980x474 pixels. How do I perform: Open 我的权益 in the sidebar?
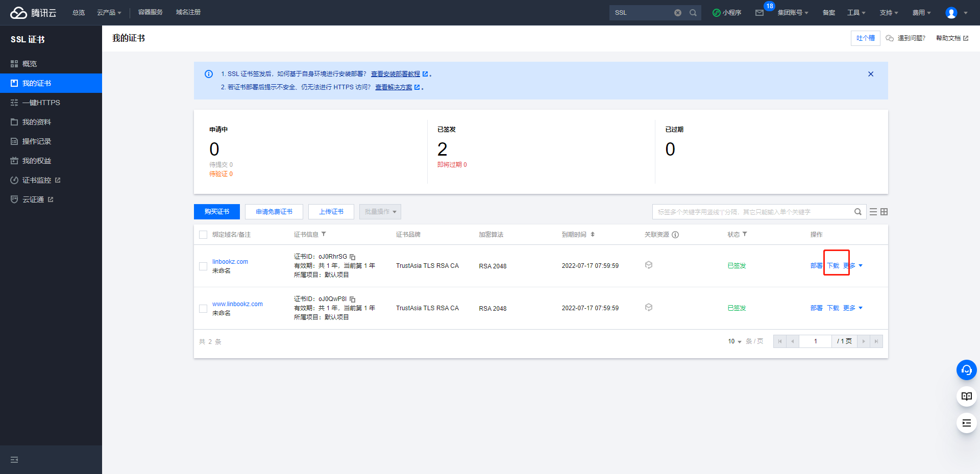(x=51, y=161)
